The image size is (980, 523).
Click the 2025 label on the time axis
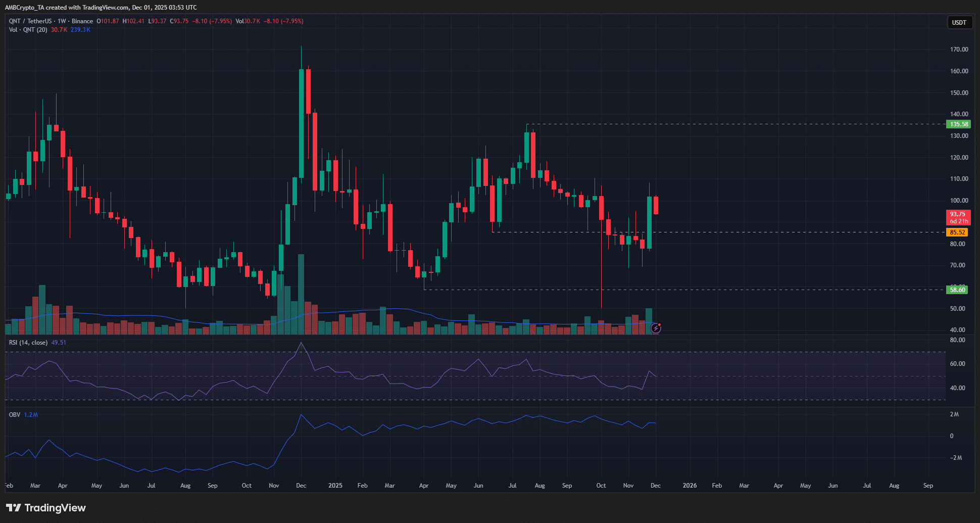tap(335, 485)
